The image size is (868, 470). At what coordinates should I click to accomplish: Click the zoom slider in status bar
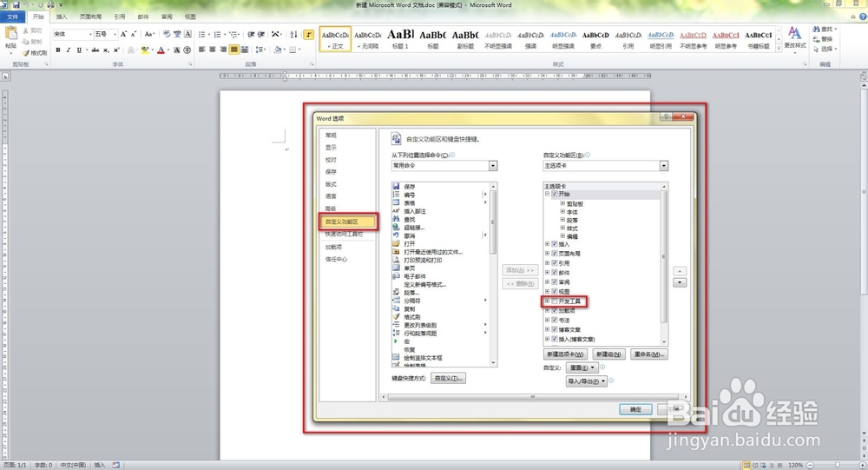(x=837, y=465)
